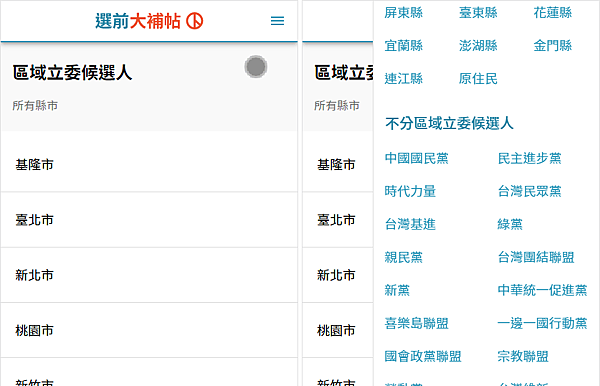Image resolution: width=600 pixels, height=386 pixels.
Task: Select 基隆市 in the left panel
Action: (x=149, y=164)
